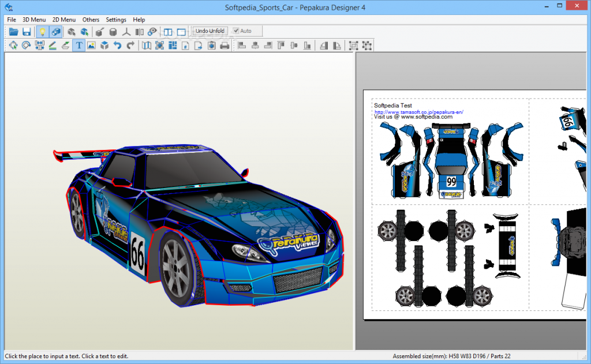This screenshot has width=591, height=364.
Task: Open the 2D Menu
Action: coord(63,20)
